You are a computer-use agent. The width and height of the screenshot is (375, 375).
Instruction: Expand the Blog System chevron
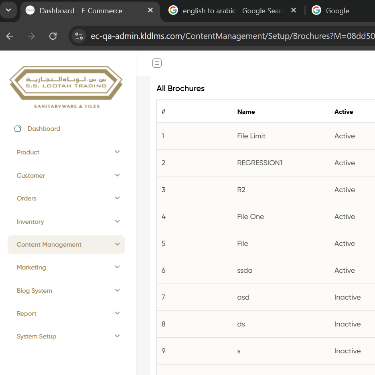117,290
